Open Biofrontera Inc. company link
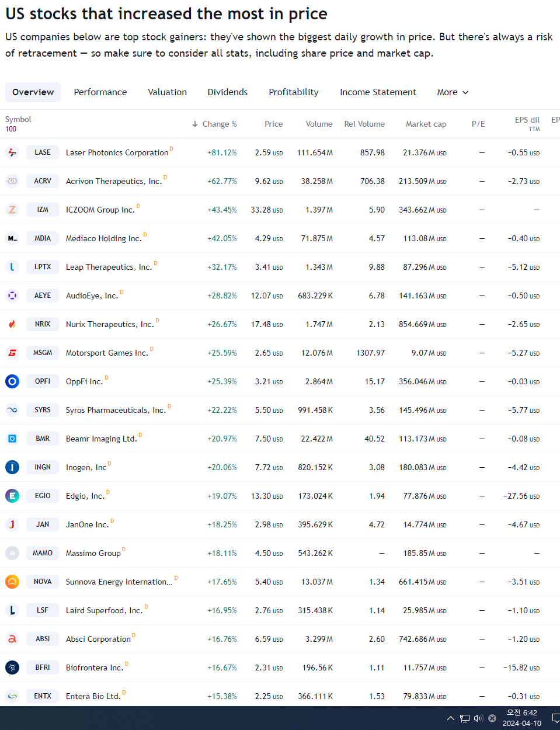Screen dimensions: 560x730 pyautogui.click(x=95, y=668)
